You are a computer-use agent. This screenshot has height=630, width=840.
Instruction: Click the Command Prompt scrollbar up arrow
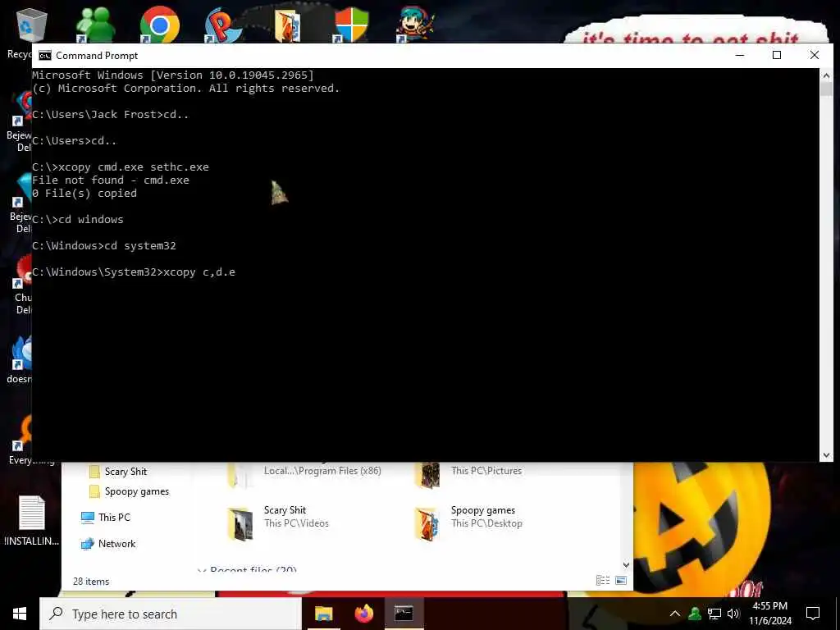826,75
